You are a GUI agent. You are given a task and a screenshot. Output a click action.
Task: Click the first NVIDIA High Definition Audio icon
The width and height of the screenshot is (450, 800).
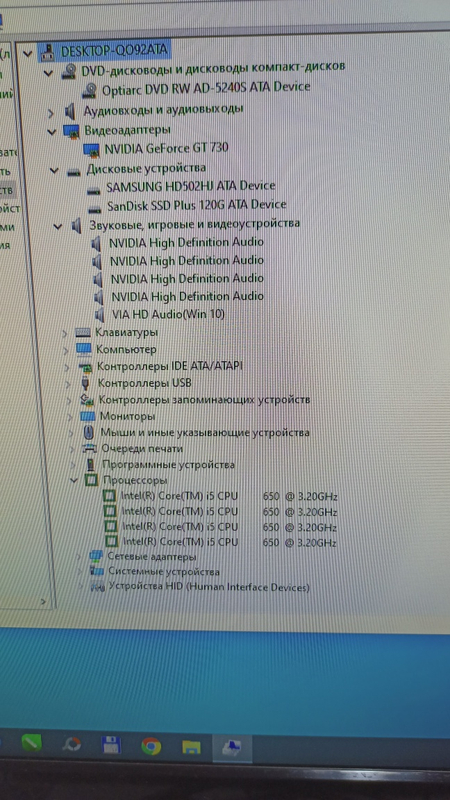pyautogui.click(x=97, y=243)
